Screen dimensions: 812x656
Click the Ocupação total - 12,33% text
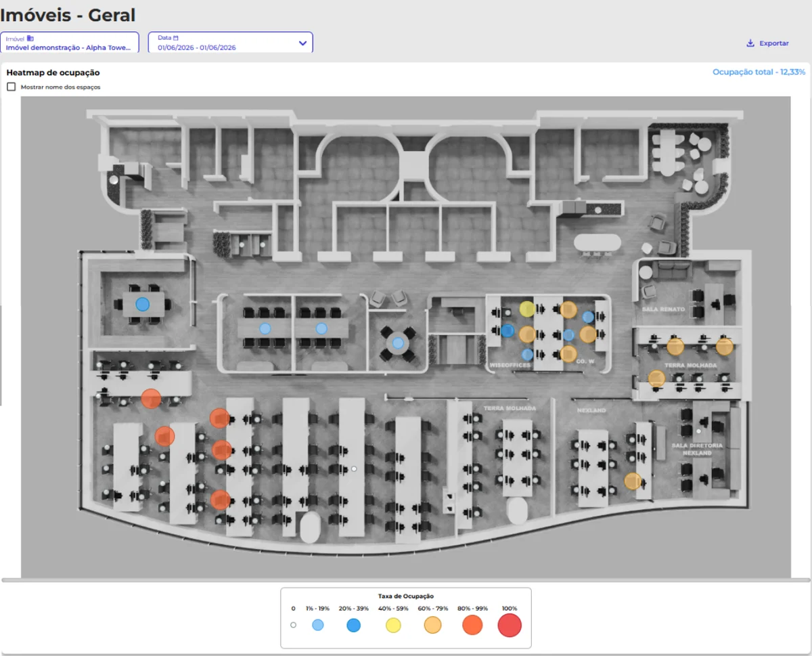point(759,72)
